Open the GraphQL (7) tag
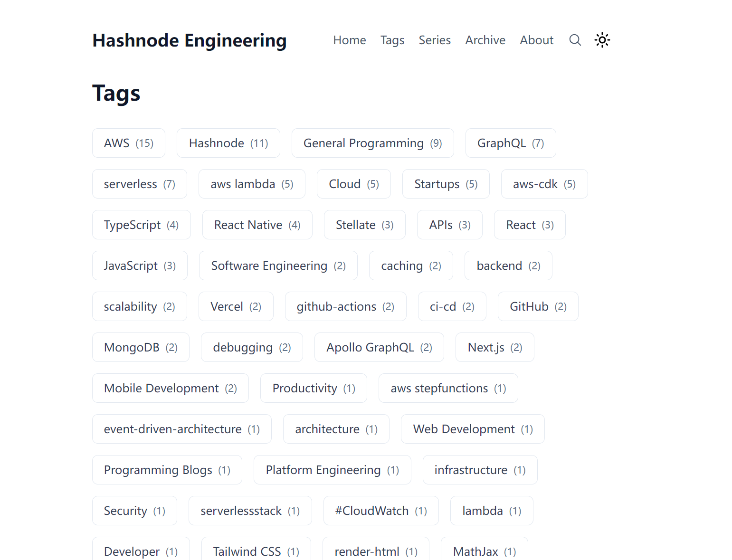 click(x=511, y=143)
